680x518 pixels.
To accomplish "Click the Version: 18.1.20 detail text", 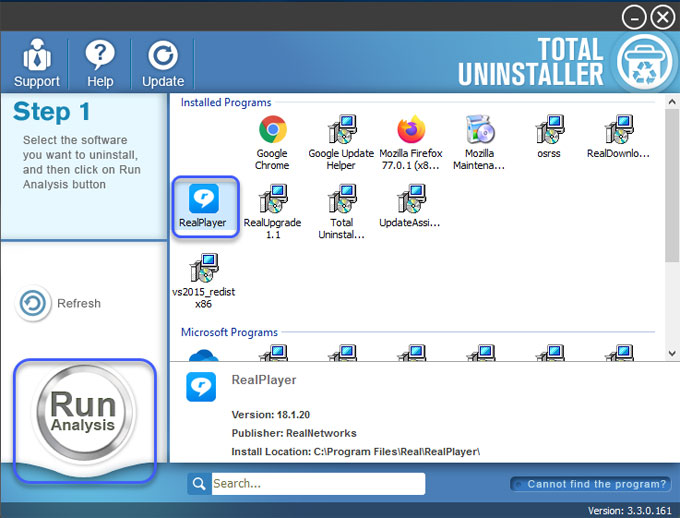I will [x=271, y=415].
